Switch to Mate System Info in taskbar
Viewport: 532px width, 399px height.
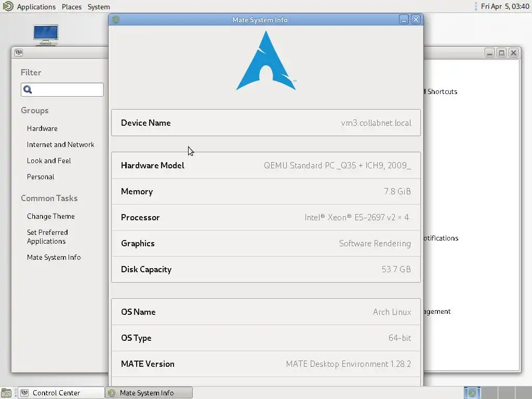149,393
